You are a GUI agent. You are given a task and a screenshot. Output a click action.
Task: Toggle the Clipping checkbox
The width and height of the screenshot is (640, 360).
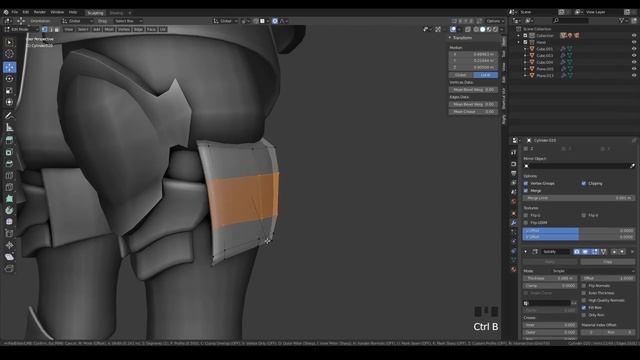[584, 183]
